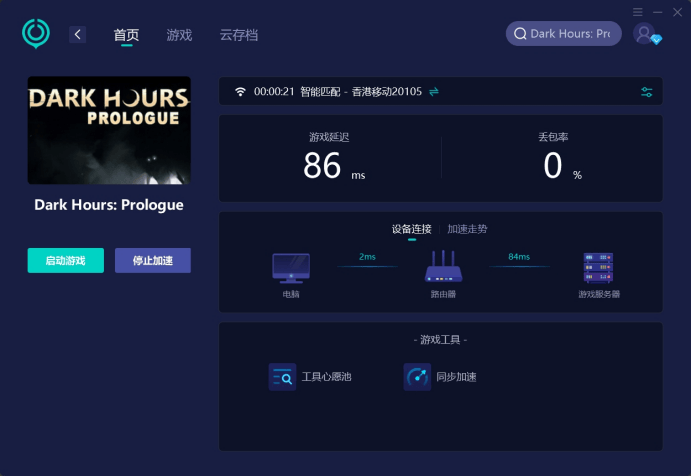Open the 云存档 tab
692x476 pixels.
pyautogui.click(x=239, y=35)
